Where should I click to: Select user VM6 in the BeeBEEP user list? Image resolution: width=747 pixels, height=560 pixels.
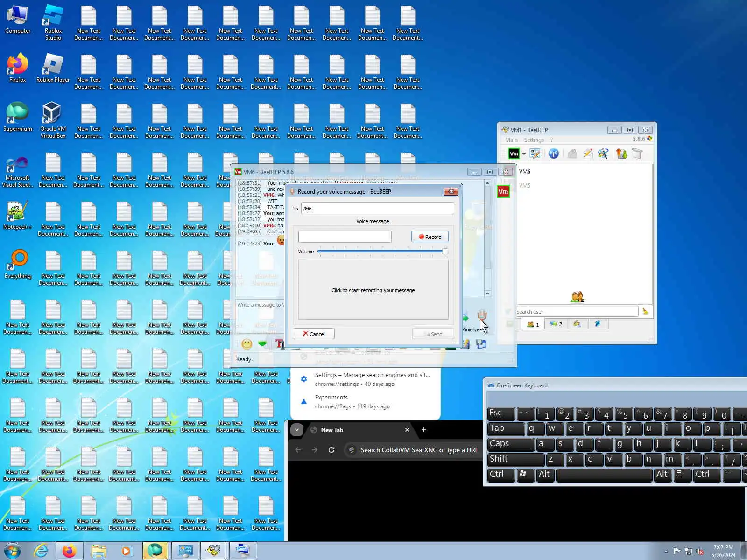tap(525, 172)
